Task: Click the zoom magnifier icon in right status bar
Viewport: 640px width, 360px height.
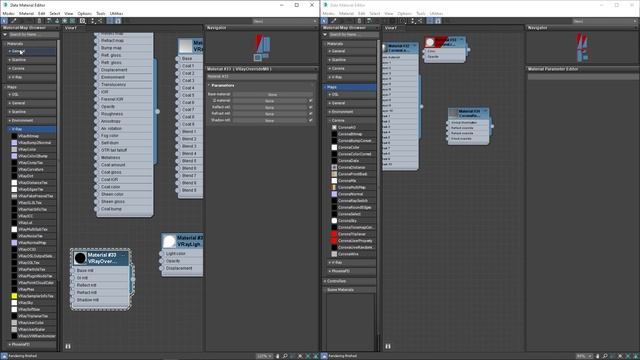Action: tap(605, 356)
